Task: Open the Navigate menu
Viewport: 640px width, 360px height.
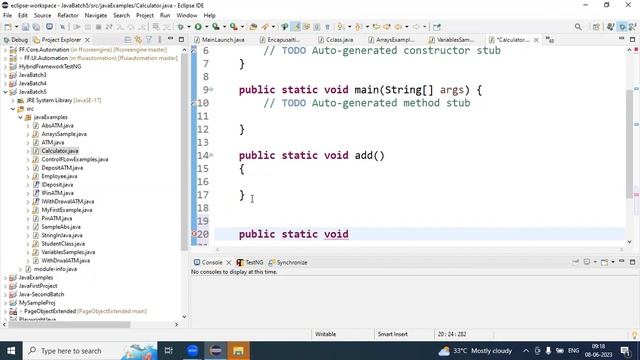Action: (96, 16)
